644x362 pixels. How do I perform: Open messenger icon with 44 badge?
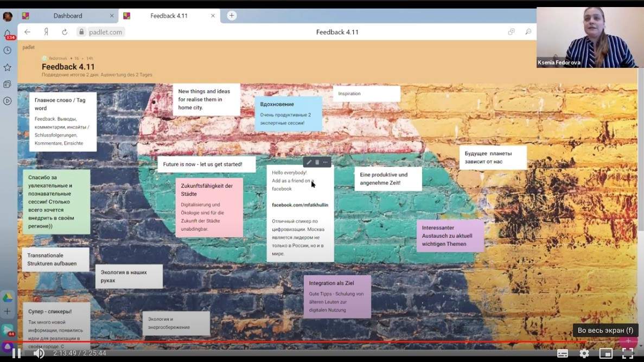8,330
